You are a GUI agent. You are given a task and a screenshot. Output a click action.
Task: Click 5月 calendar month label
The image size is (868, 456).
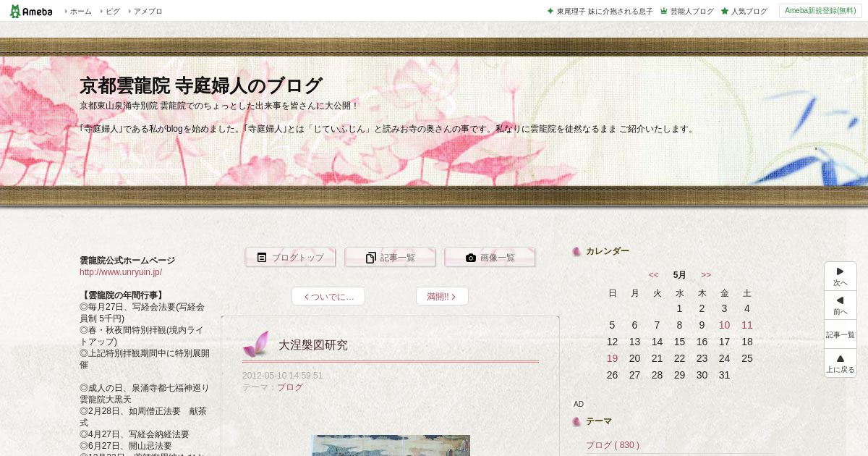679,275
